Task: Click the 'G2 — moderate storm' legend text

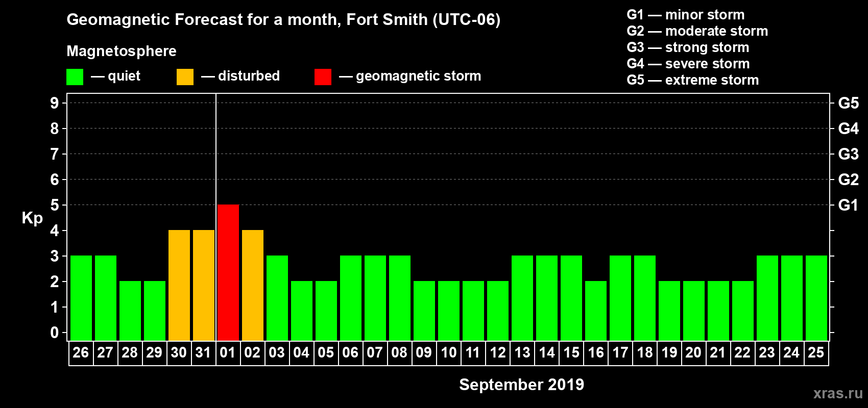Action: pos(697,31)
